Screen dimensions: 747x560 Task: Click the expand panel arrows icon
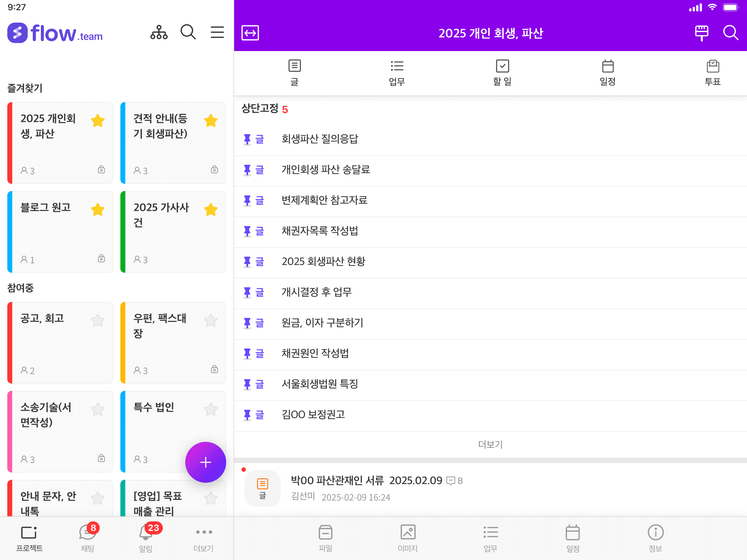click(250, 33)
